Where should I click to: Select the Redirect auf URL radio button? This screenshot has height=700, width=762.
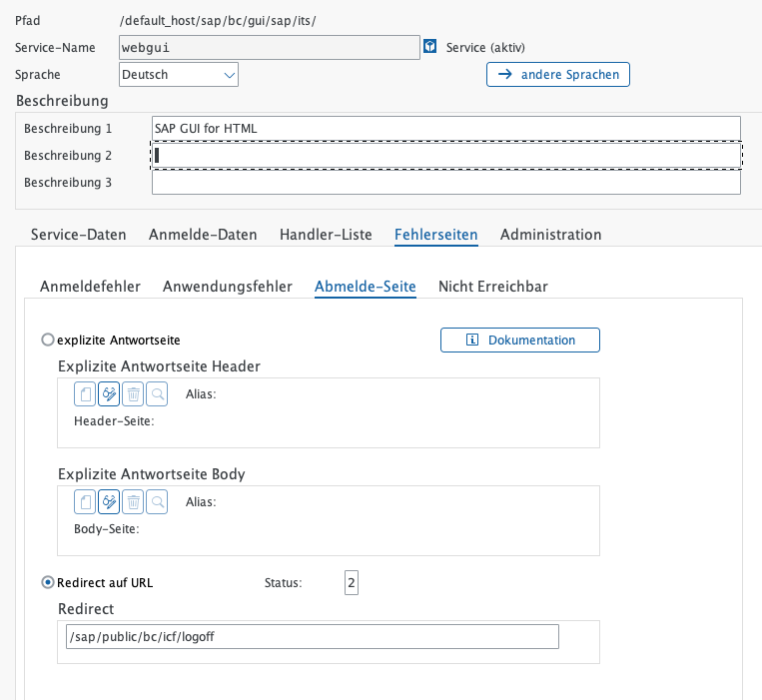(48, 582)
